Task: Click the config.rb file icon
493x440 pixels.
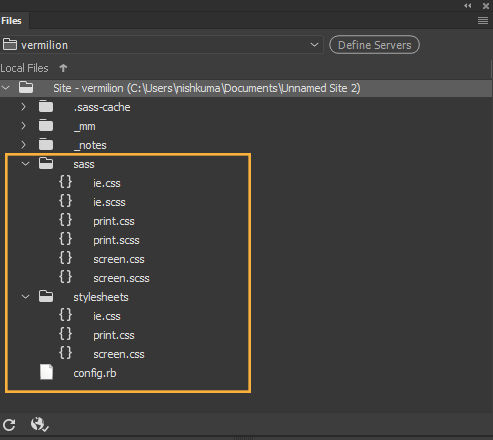Action: point(46,372)
